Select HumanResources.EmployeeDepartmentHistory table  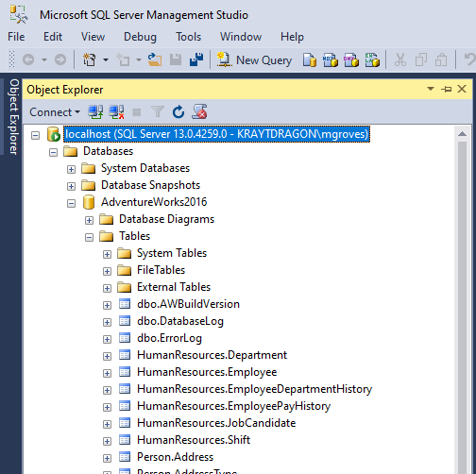(x=254, y=389)
